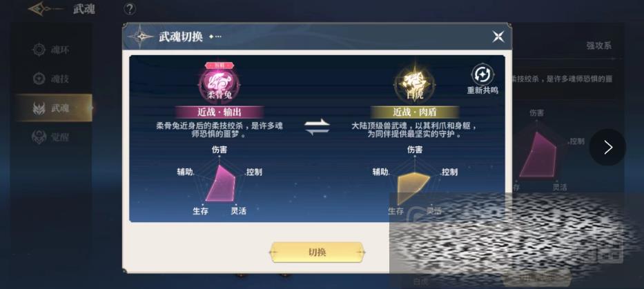Open the question mark help icon
Image resolution: width=644 pixels, height=289 pixels.
click(129, 8)
